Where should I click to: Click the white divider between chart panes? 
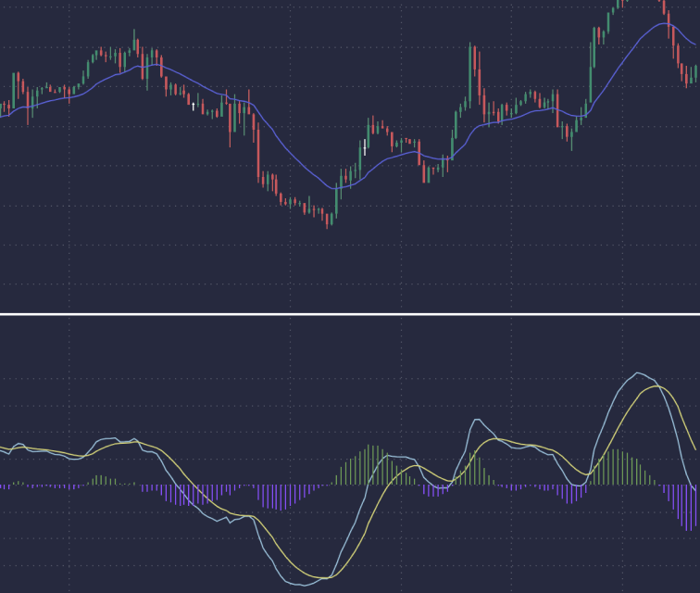[x=350, y=314]
